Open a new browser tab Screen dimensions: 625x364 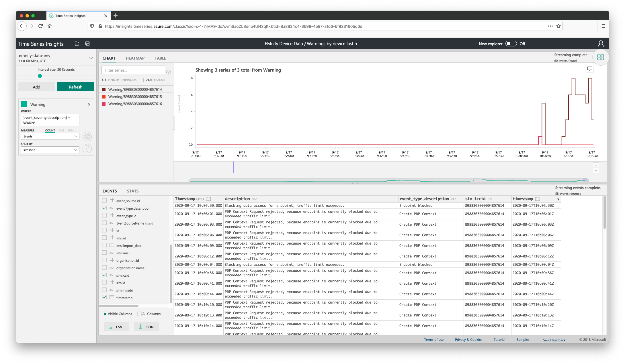[116, 15]
